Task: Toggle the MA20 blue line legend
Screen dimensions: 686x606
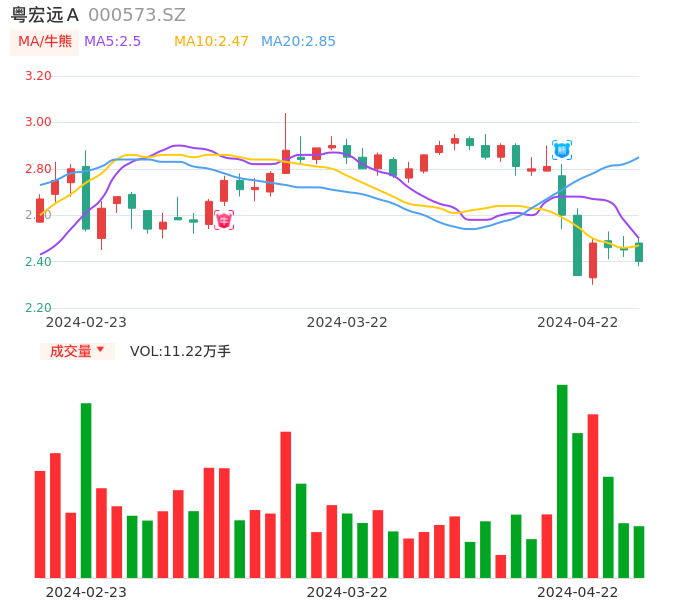Action: (x=298, y=42)
